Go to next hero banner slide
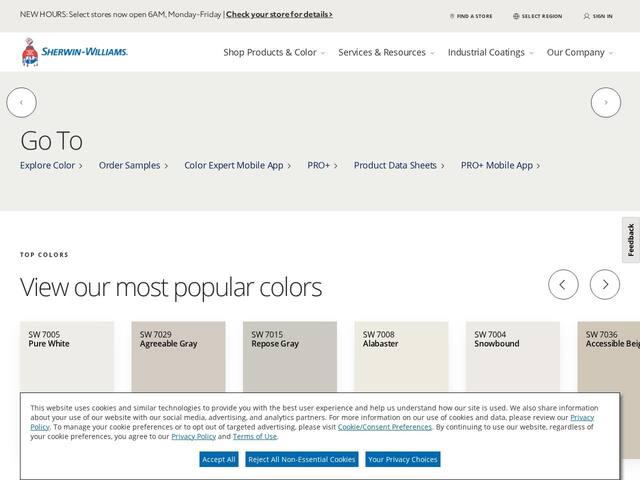 pos(606,102)
